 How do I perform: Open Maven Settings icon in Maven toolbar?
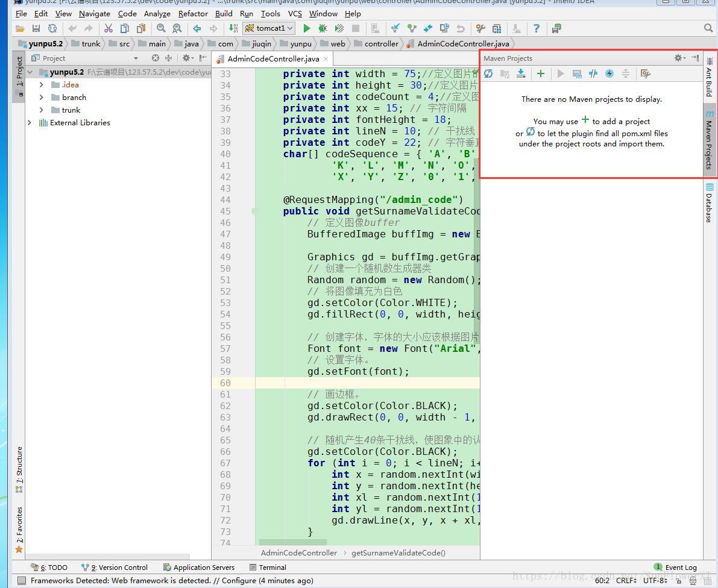pyautogui.click(x=646, y=73)
